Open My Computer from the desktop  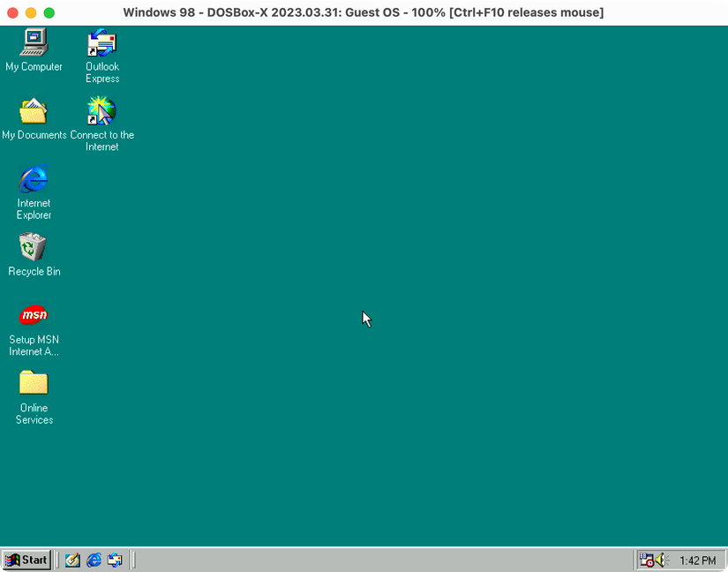33,46
